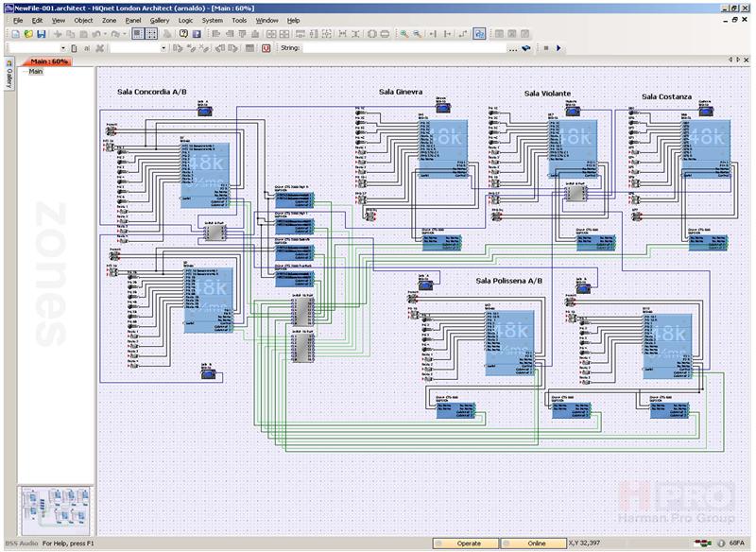756x552 pixels.
Task: Click the Sala Costanza label
Action: 666,96
